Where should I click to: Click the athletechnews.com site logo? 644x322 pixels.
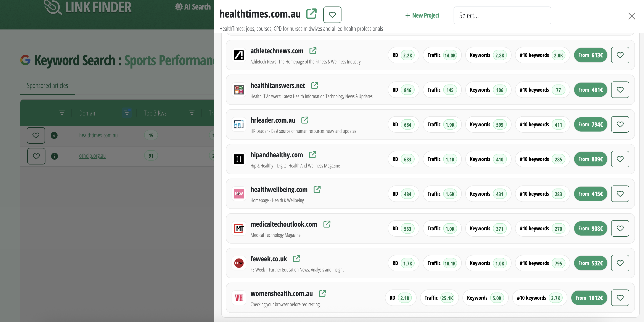[x=239, y=55]
